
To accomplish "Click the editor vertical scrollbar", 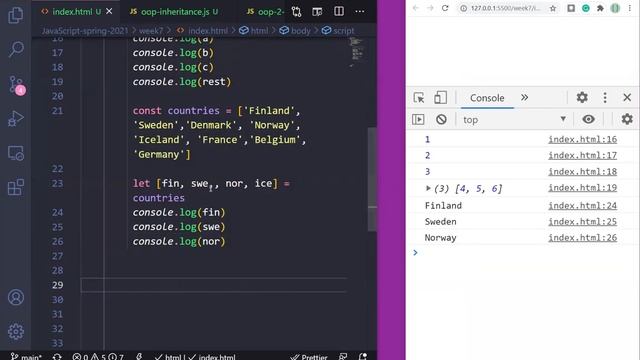I will pyautogui.click(x=372, y=180).
